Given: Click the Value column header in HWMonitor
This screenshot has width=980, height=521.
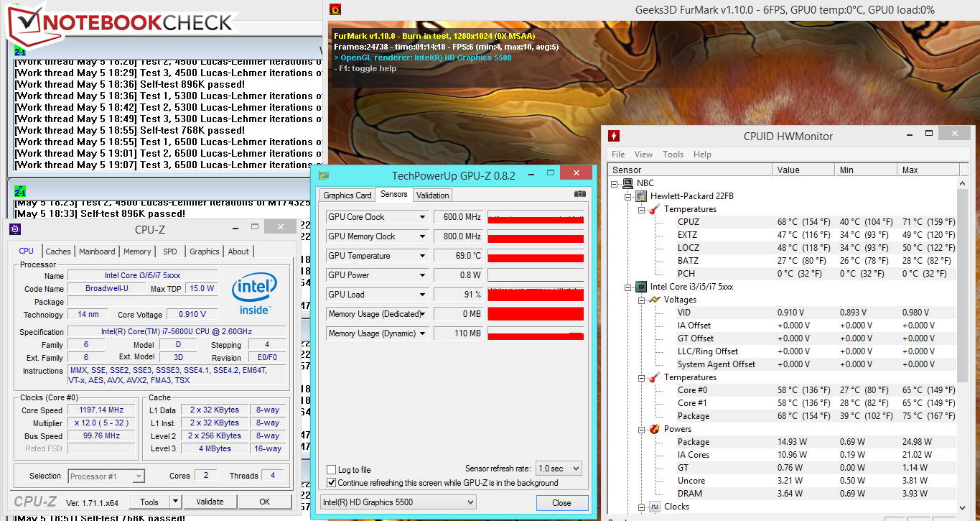Looking at the screenshot, I should click(x=804, y=170).
